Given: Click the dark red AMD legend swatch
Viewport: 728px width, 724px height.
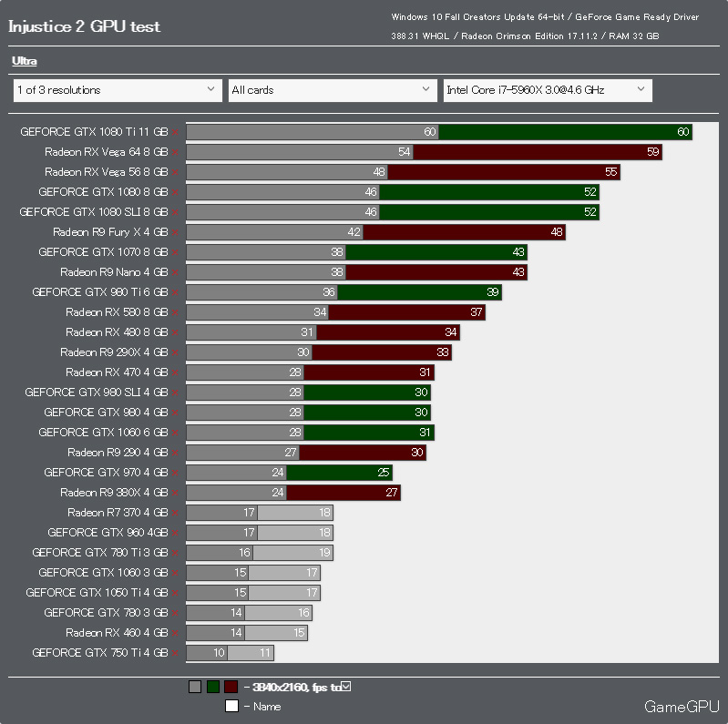Looking at the screenshot, I should 231,687.
